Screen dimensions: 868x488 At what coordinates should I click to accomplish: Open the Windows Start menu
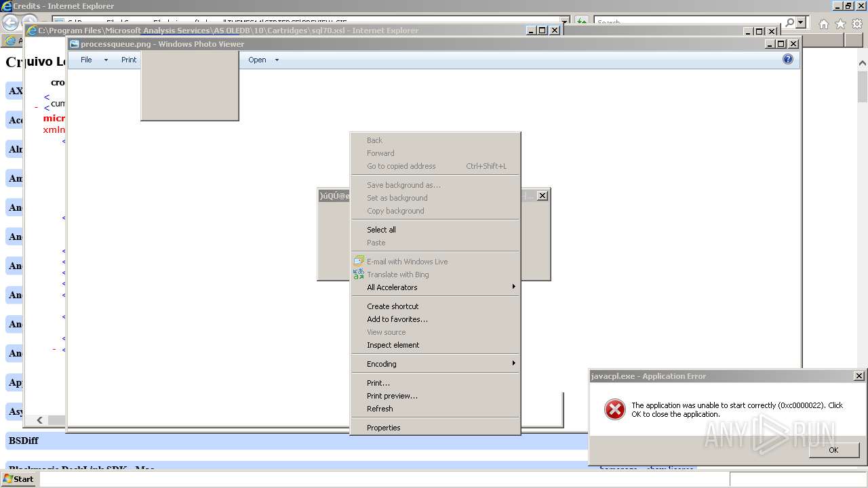pyautogui.click(x=19, y=479)
